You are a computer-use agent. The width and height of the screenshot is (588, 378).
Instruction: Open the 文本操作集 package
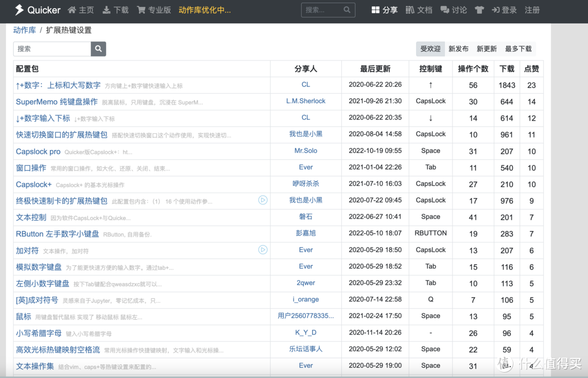coord(35,366)
